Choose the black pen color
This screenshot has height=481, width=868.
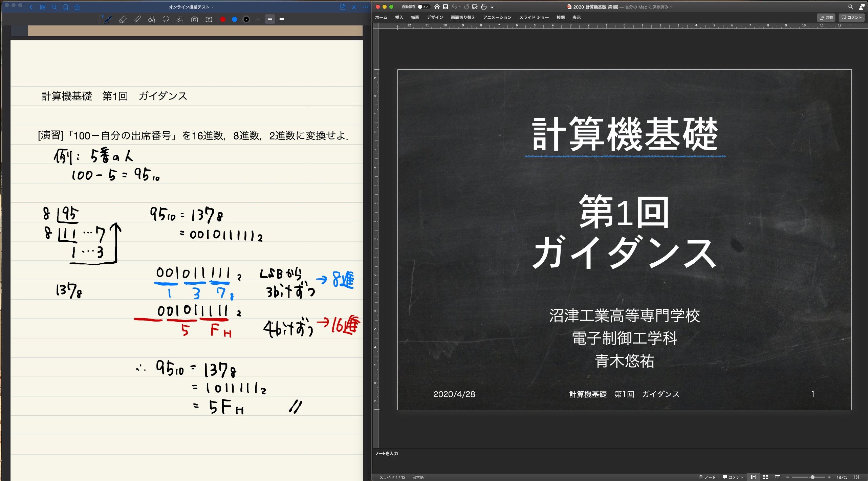(x=246, y=19)
